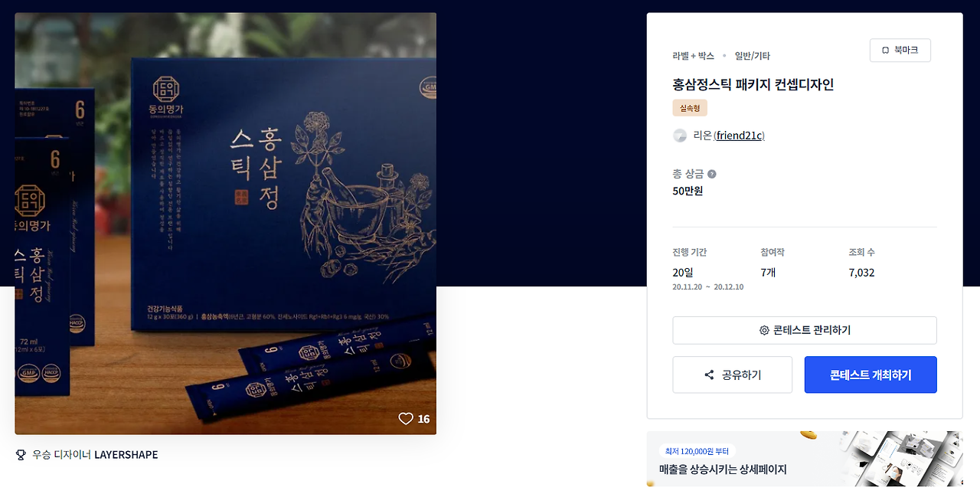This screenshot has width=980, height=494.
Task: Click the bookmark icon in 북마크 button
Action: pyautogui.click(x=886, y=51)
